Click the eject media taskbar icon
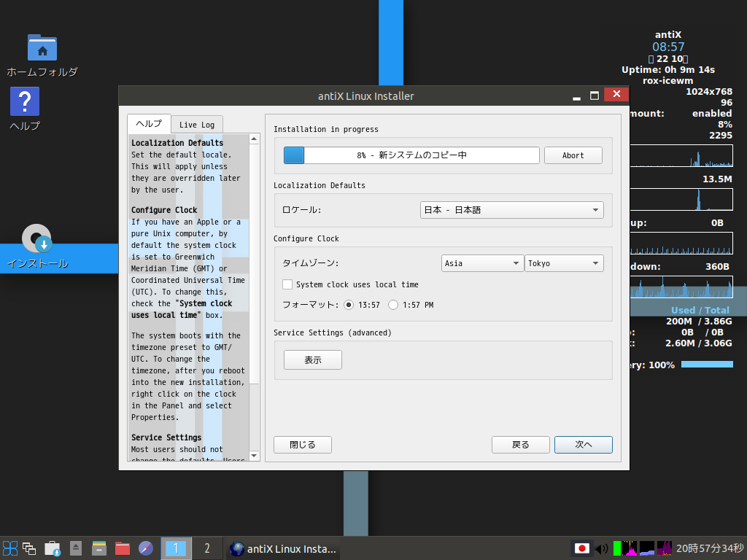Screen dimensions: 747x560 tap(76, 548)
